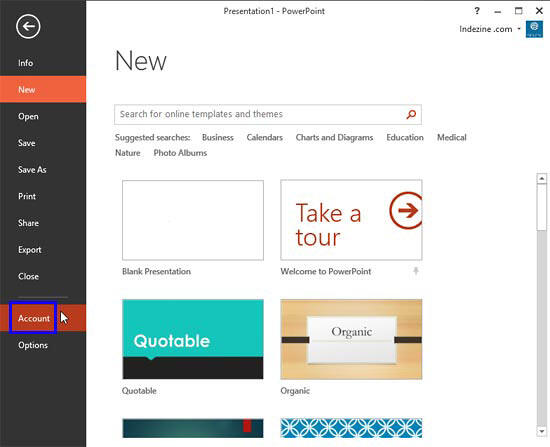Image resolution: width=550 pixels, height=447 pixels.
Task: Click the scrollbar down arrow
Action: pos(542,431)
